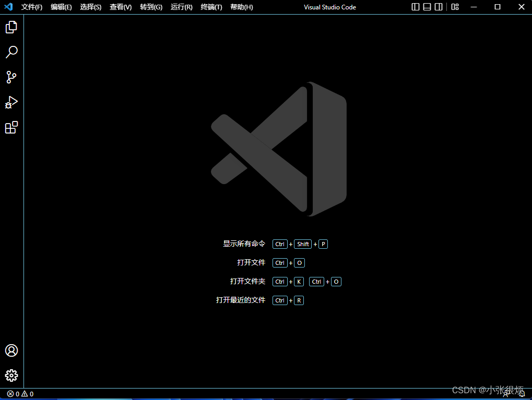Viewport: 532px width, 400px height.
Task: Open the Accounts menu icon
Action: [11, 350]
